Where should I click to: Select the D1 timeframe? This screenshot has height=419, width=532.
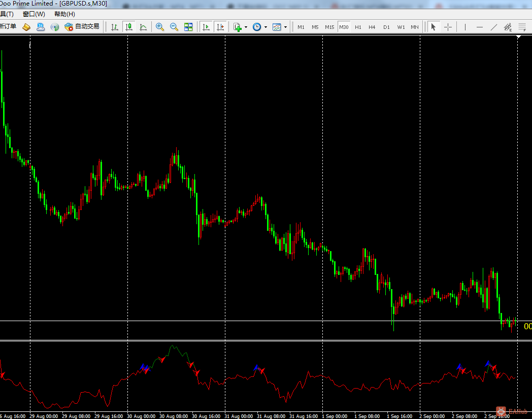point(386,27)
